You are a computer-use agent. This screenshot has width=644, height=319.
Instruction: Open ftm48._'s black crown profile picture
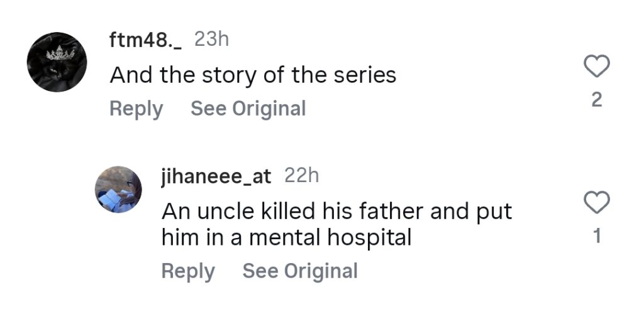click(x=57, y=62)
